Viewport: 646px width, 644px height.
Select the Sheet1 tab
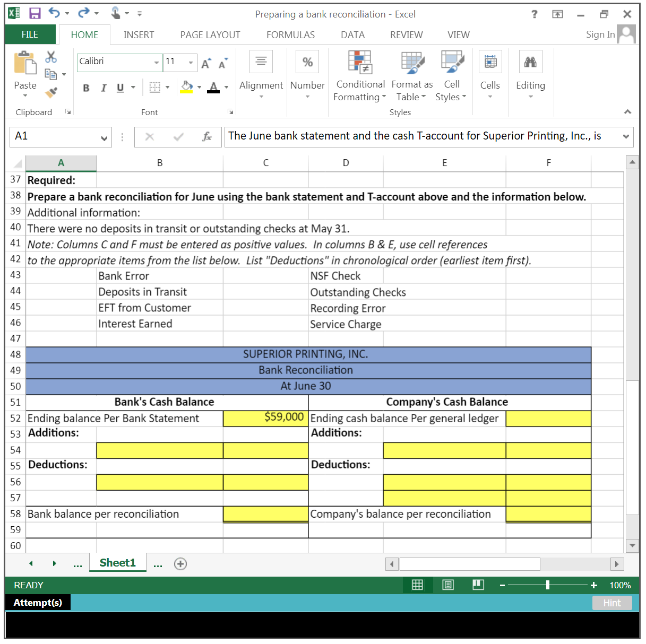(117, 562)
